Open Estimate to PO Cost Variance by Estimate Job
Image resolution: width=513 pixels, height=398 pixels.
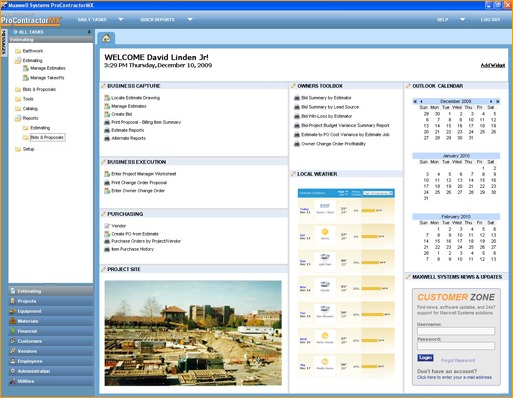(x=345, y=135)
